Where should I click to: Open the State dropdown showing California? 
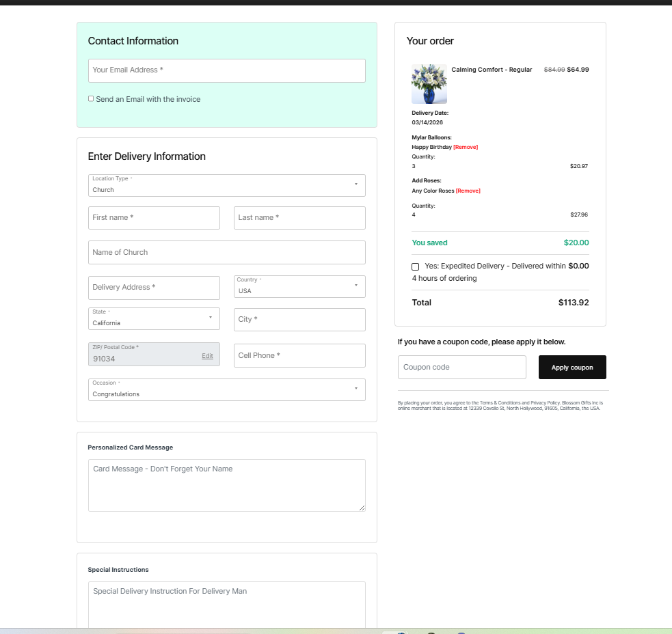point(154,319)
